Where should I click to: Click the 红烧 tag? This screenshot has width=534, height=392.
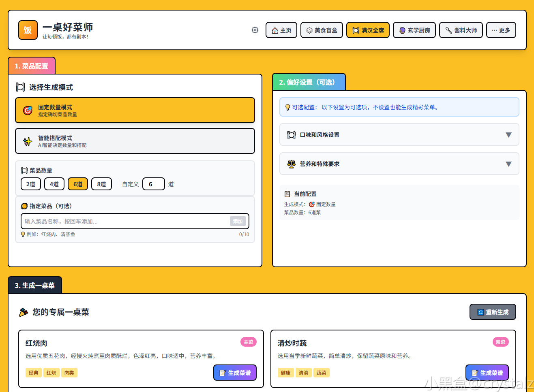pos(51,373)
